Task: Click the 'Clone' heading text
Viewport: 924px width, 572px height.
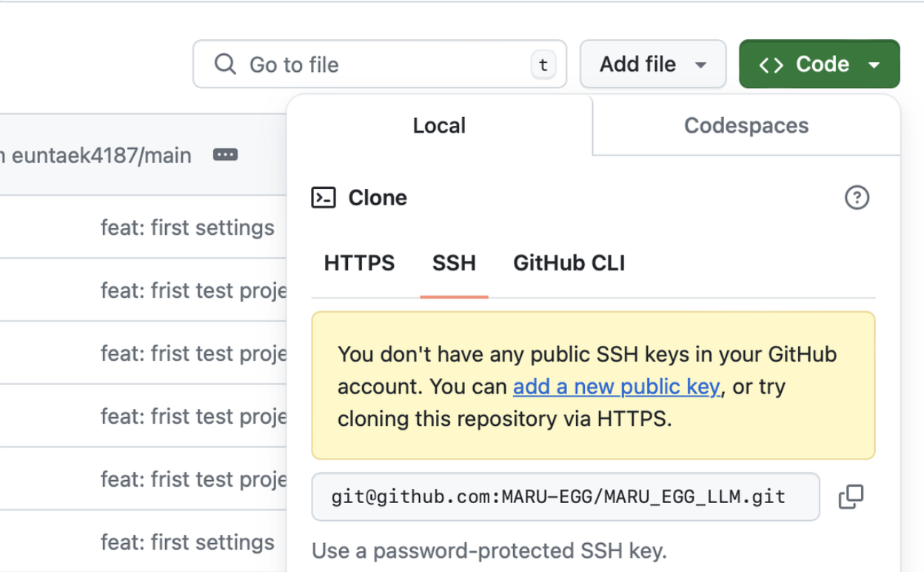Action: (x=378, y=198)
